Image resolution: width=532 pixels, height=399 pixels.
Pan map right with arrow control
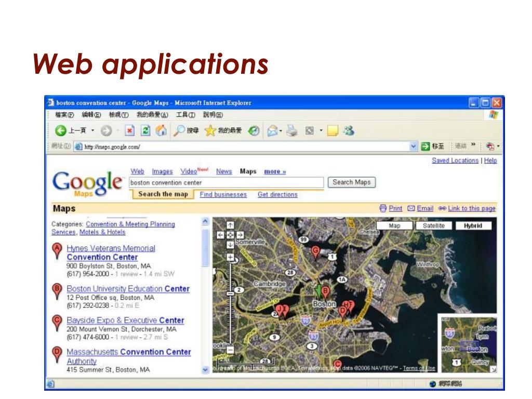pos(240,235)
